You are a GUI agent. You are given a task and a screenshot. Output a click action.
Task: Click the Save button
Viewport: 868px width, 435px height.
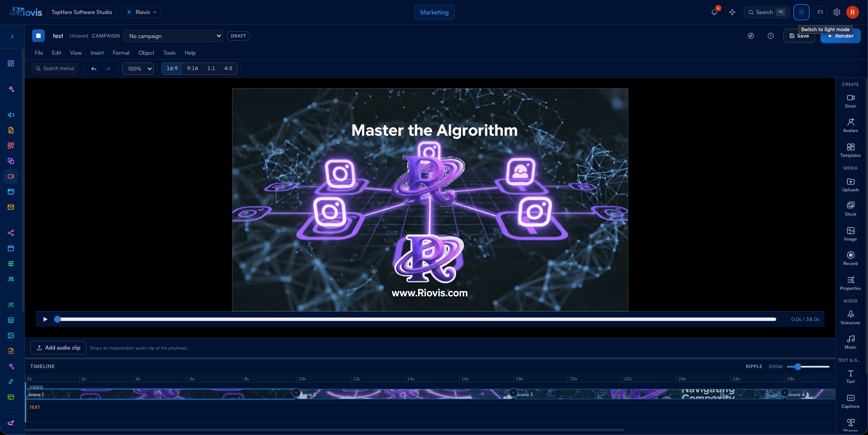pos(799,36)
